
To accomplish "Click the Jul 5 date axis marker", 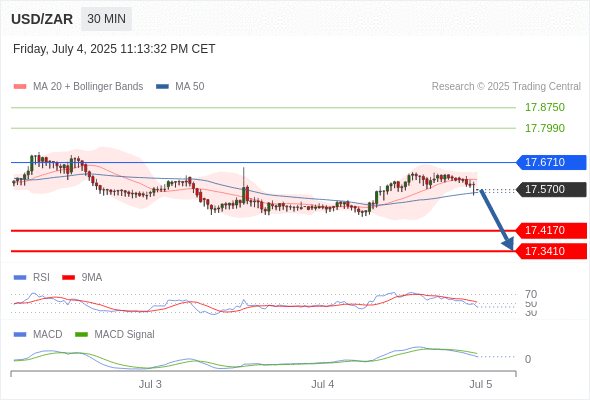I will (481, 384).
